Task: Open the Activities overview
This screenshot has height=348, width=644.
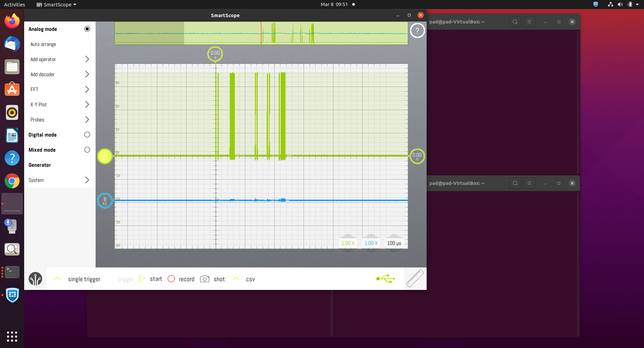Action: (x=14, y=4)
